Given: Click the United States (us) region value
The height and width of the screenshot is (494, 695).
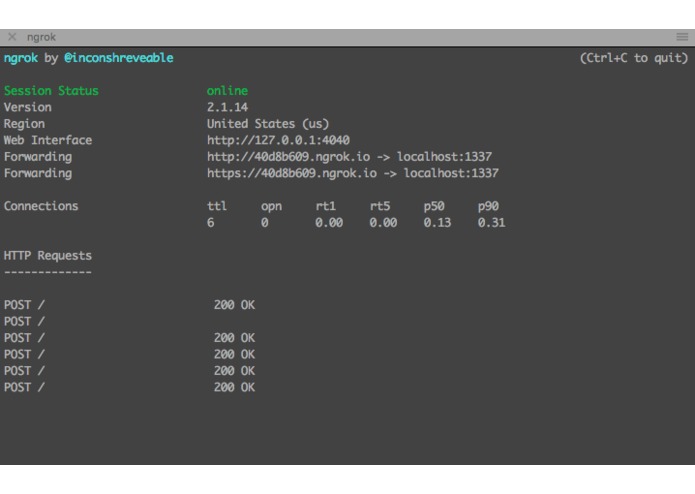Looking at the screenshot, I should coord(268,124).
